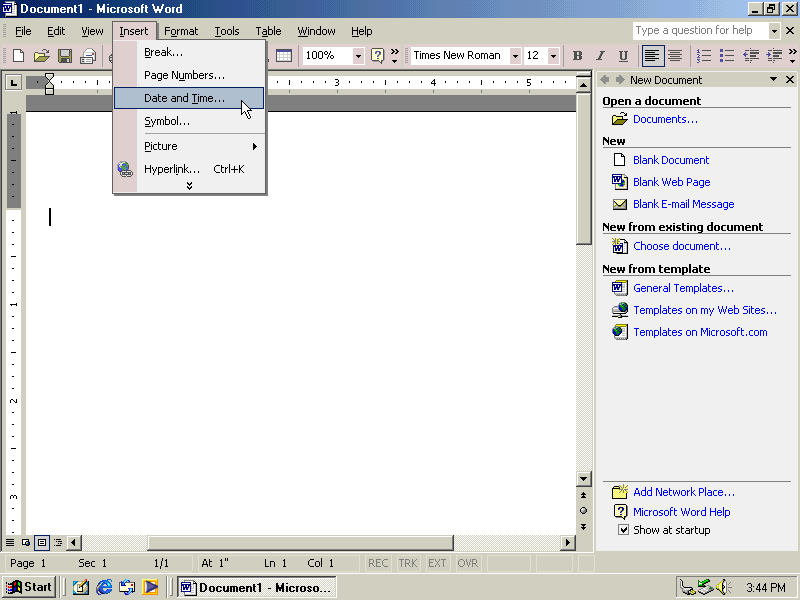800x600 pixels.
Task: Click Blank Document link
Action: [671, 160]
